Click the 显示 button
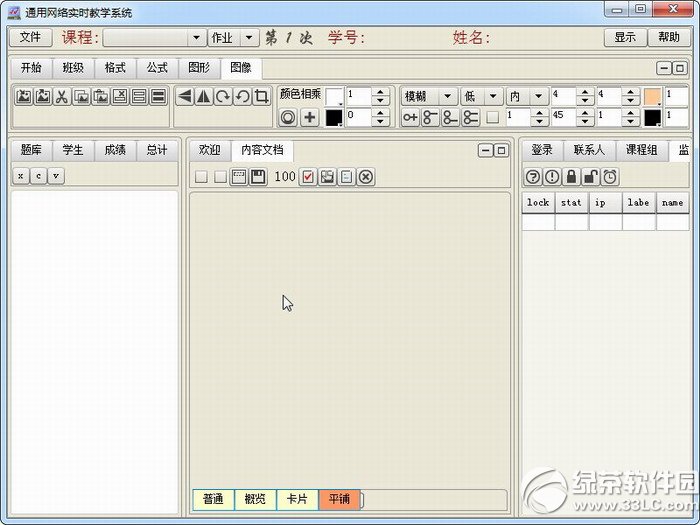This screenshot has width=700, height=525. point(625,38)
